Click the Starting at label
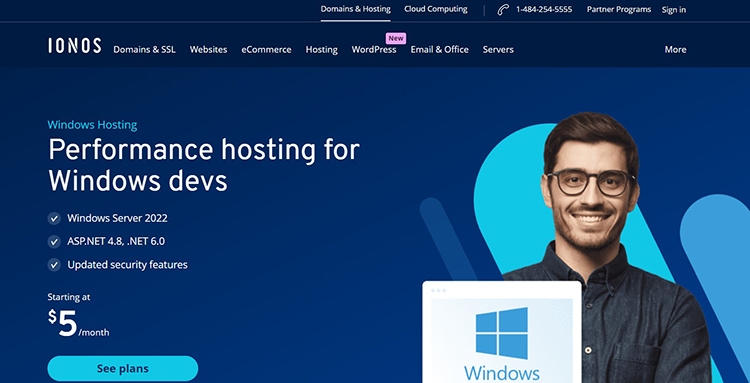 point(69,297)
